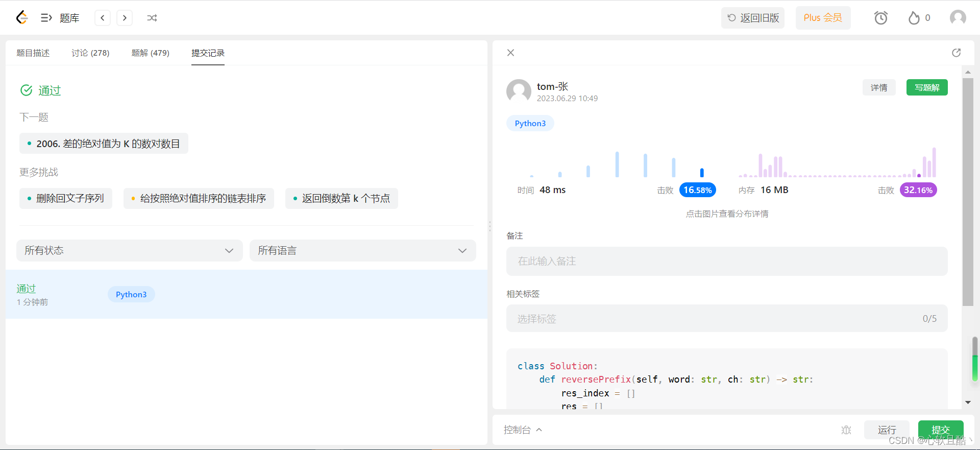This screenshot has width=980, height=450.
Task: Click the debug bug icon
Action: click(846, 430)
